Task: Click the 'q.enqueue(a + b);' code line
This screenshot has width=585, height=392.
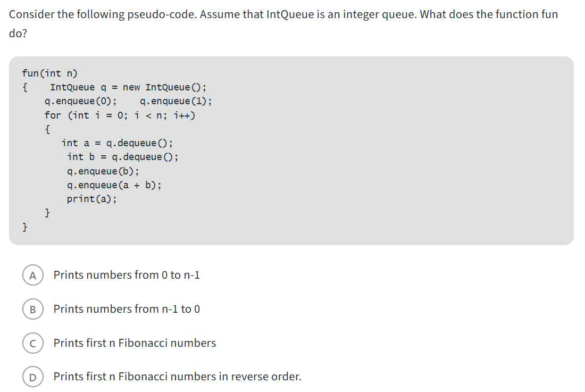Action: [114, 185]
